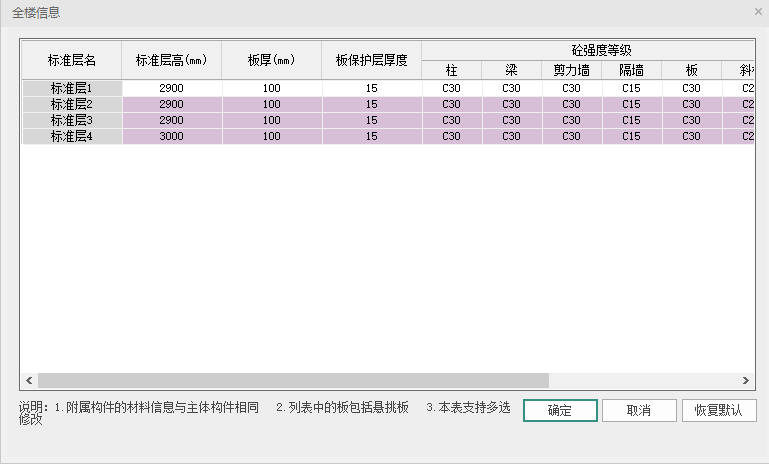Click 板厚 cell in 标准层1 row
769x464 pixels.
pyautogui.click(x=272, y=88)
